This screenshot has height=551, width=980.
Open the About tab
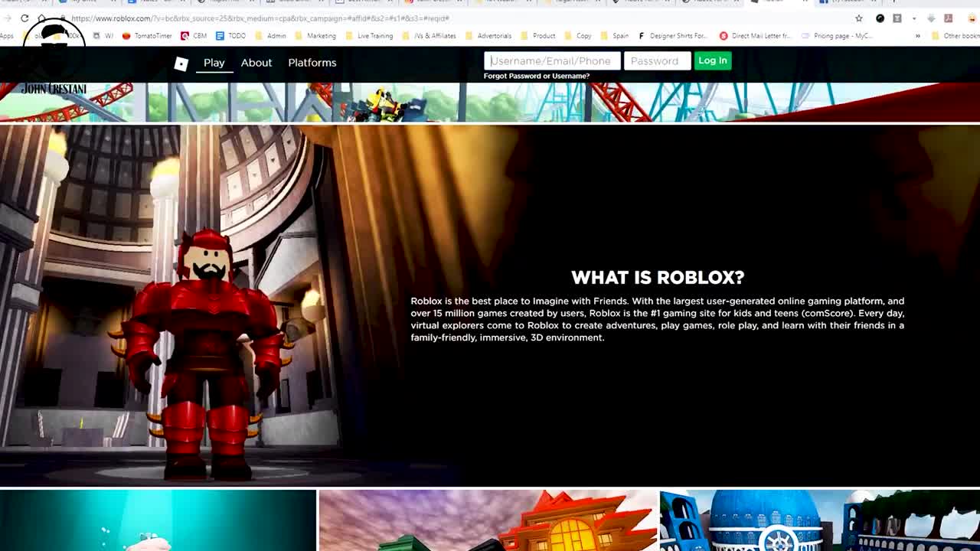[256, 63]
